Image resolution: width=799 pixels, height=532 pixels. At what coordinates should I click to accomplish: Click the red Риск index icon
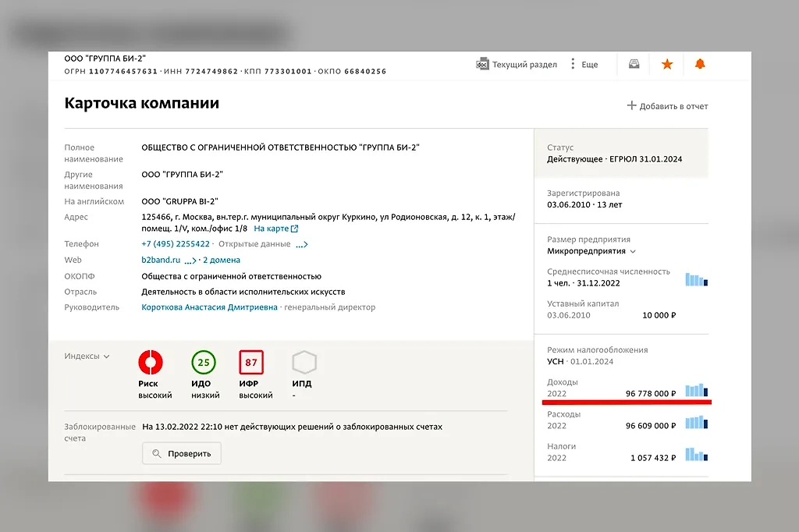point(150,363)
